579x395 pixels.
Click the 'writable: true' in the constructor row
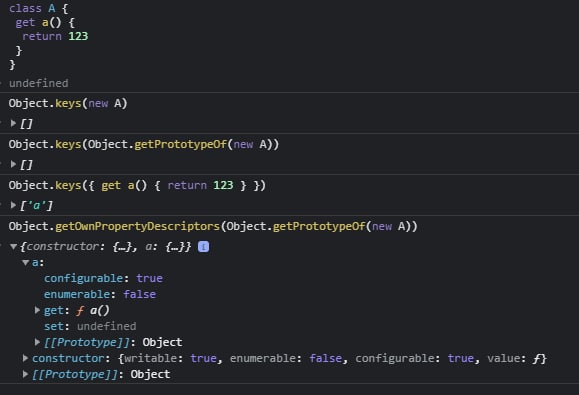[170, 358]
